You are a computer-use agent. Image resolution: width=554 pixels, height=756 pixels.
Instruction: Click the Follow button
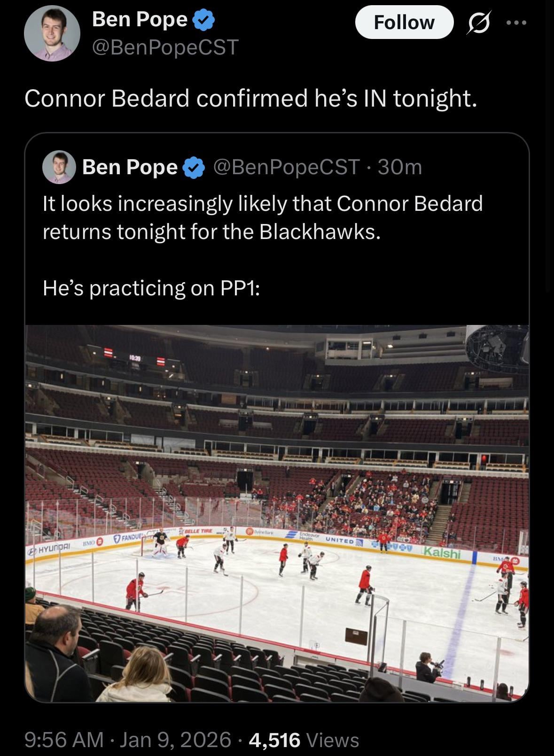click(404, 23)
